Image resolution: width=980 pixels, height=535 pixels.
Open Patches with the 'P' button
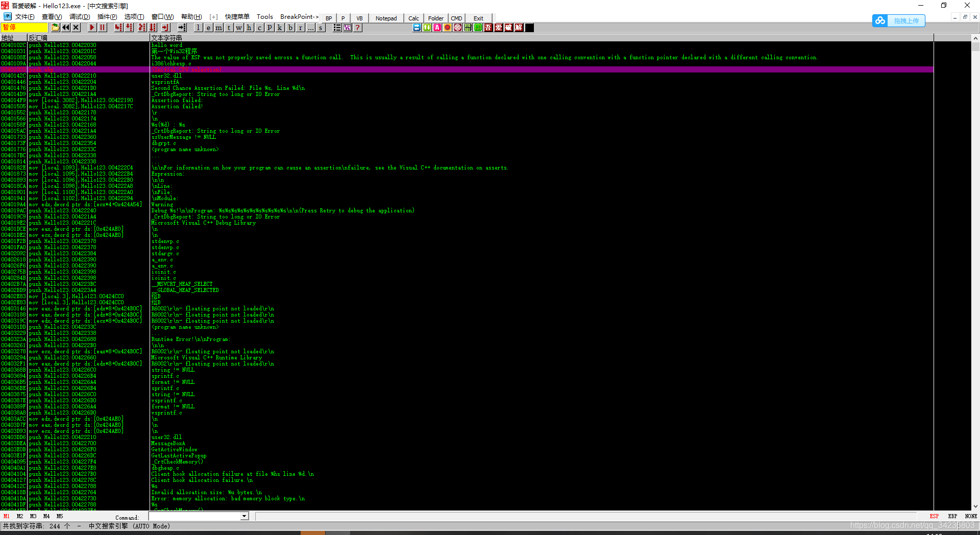point(269,28)
